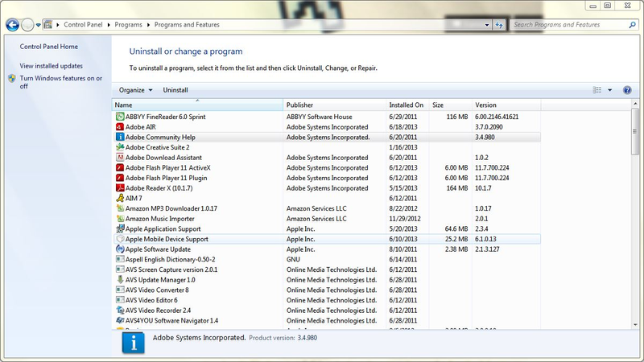Click the AVS Update Manager 1.0 icon
Image resolution: width=644 pixels, height=362 pixels.
tap(120, 279)
